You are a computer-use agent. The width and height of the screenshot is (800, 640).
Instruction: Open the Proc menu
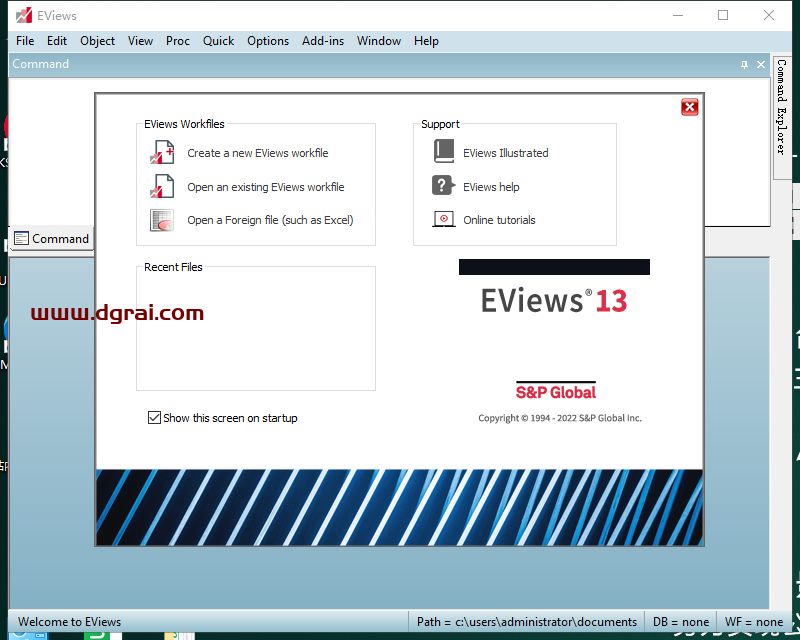178,41
